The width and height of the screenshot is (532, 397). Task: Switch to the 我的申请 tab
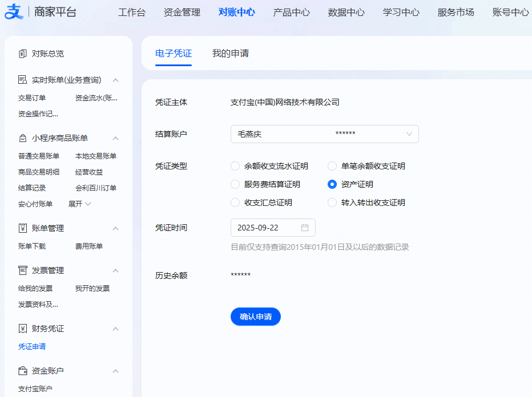[230, 52]
